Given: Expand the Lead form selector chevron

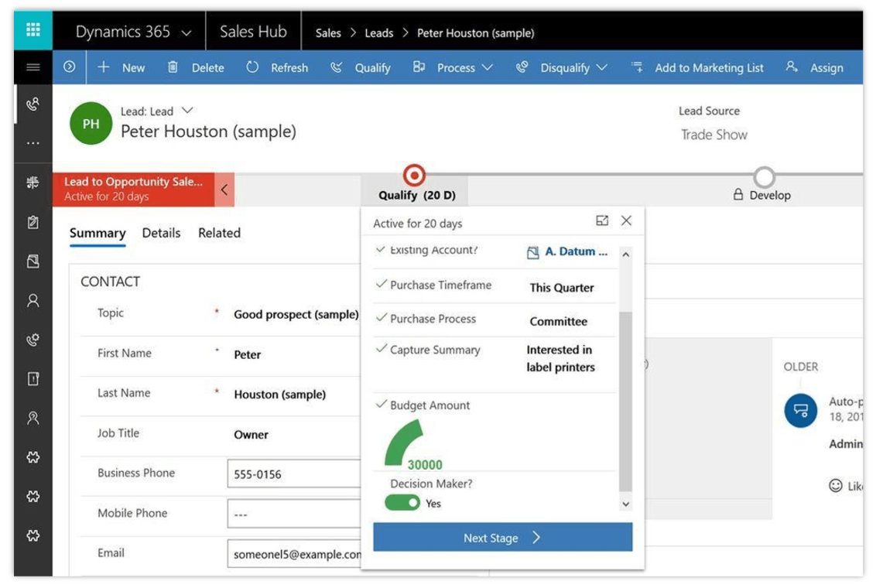Looking at the screenshot, I should point(187,110).
